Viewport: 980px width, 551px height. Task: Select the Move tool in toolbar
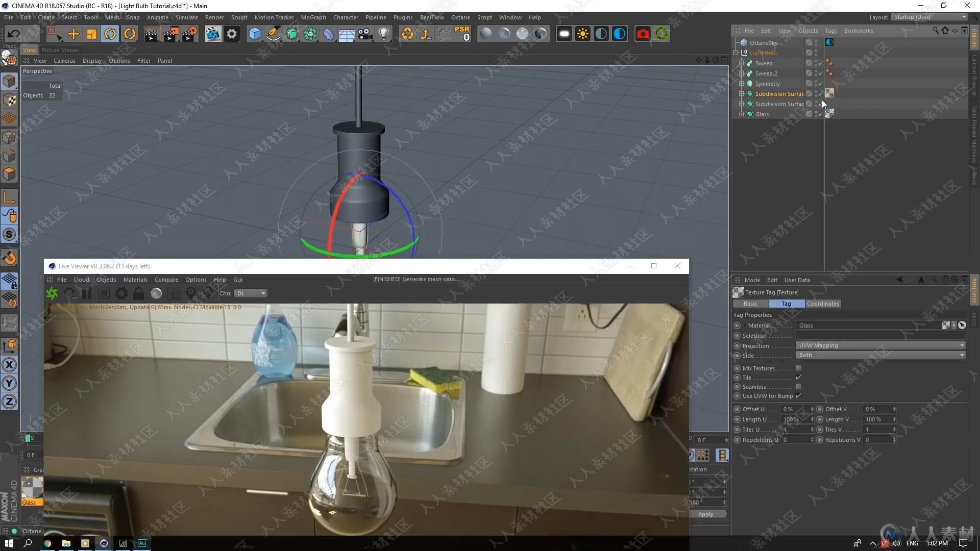click(74, 34)
